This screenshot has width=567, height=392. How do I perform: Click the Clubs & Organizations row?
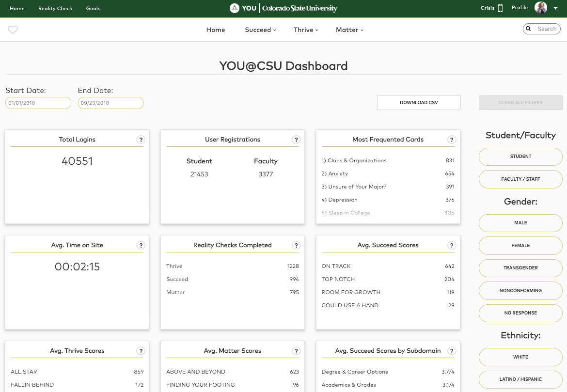[x=388, y=160]
